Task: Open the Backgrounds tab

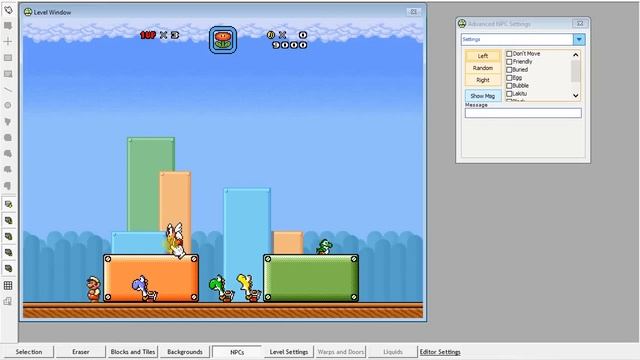Action: click(x=185, y=352)
